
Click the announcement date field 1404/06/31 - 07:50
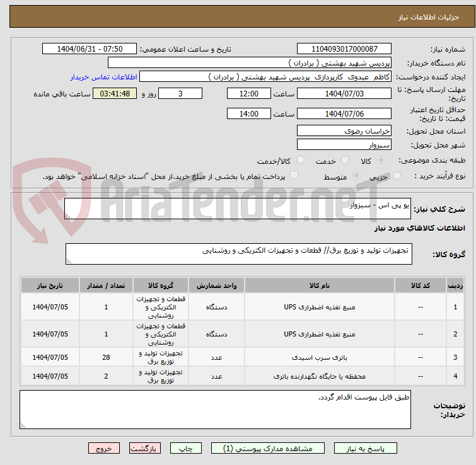[x=90, y=49]
